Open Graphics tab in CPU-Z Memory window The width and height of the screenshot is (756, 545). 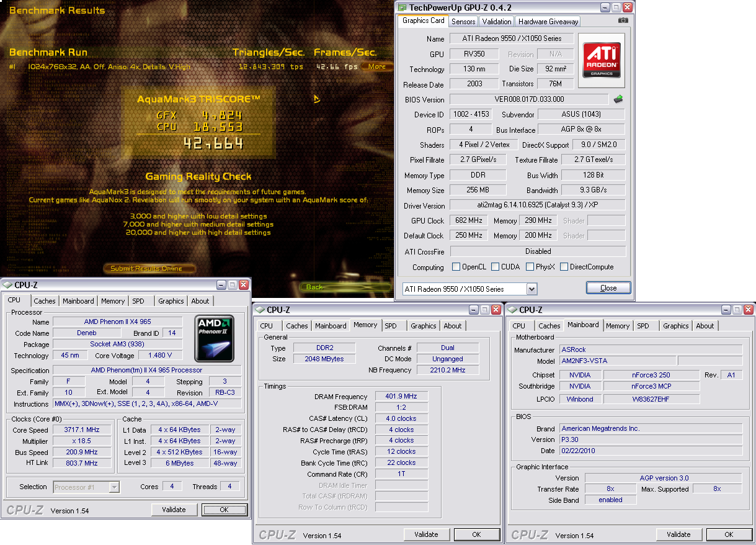pos(424,326)
